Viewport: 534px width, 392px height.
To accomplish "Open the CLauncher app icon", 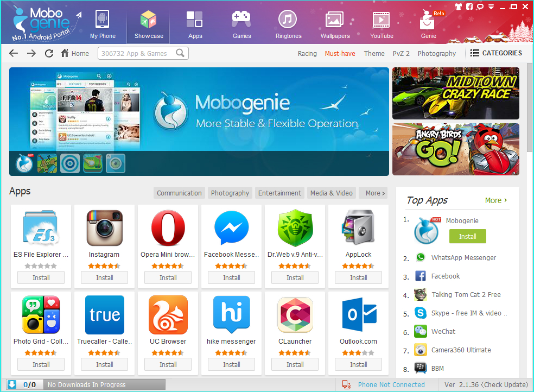I will [295, 315].
